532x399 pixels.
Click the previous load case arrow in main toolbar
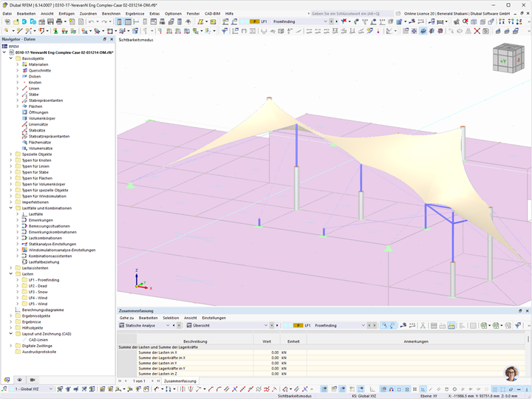pyautogui.click(x=332, y=21)
